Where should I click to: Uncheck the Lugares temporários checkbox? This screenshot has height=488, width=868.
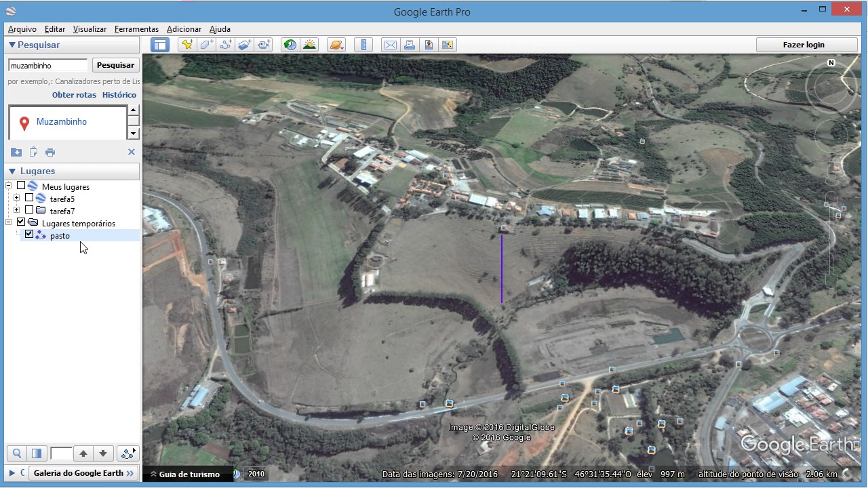click(x=21, y=222)
